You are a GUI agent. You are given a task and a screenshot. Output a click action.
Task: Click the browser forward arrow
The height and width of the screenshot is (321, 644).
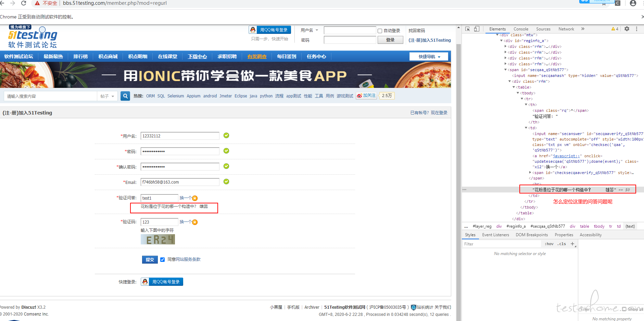(x=13, y=3)
